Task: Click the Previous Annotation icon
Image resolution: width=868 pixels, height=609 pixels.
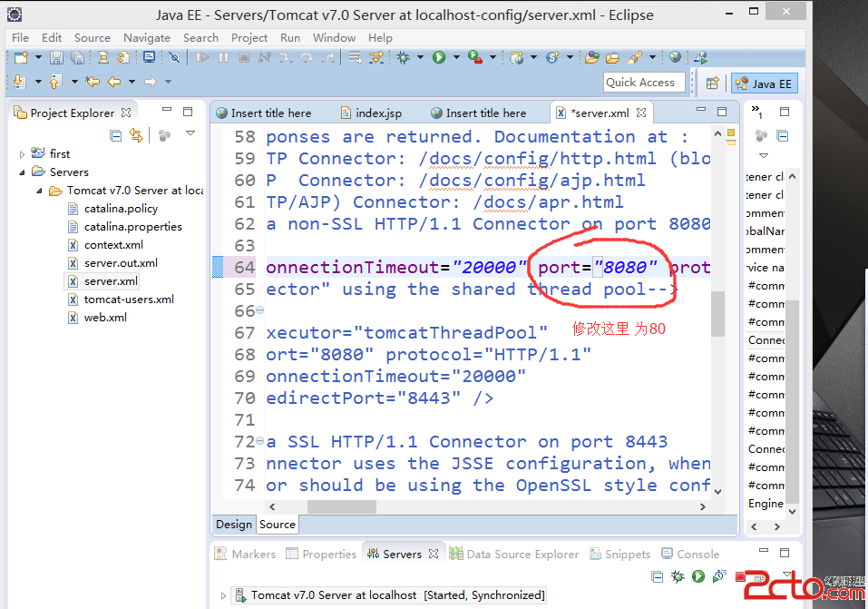Action: [55, 82]
